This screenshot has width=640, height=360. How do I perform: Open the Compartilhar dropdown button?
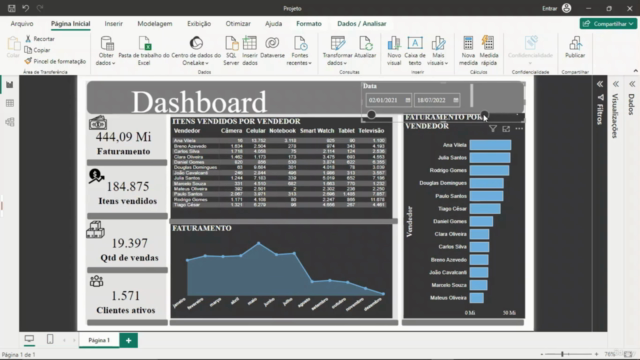608,24
